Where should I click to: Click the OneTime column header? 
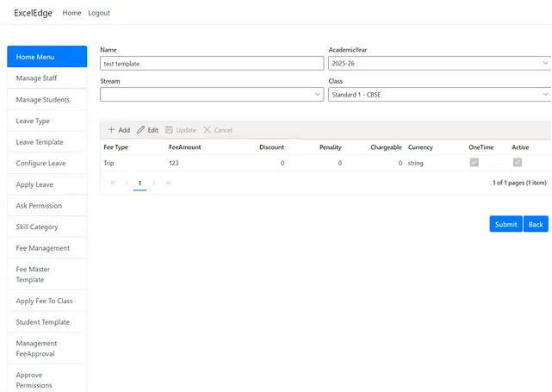481,147
